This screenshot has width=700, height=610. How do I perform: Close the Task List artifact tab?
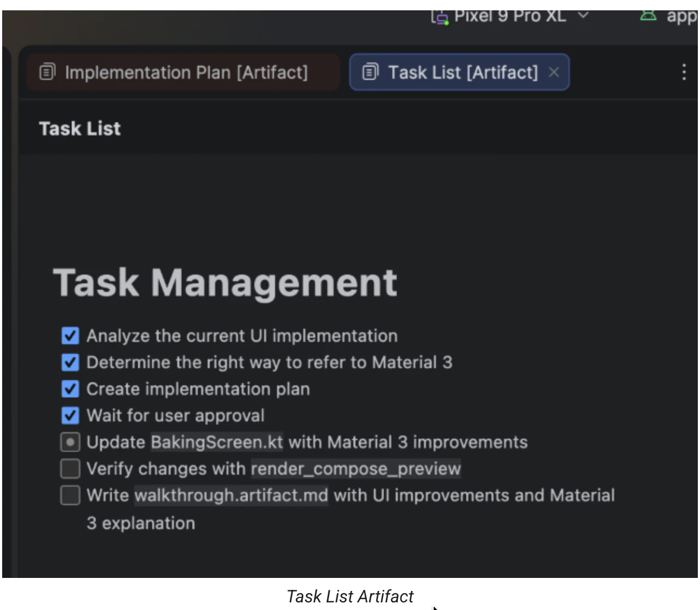click(x=554, y=72)
